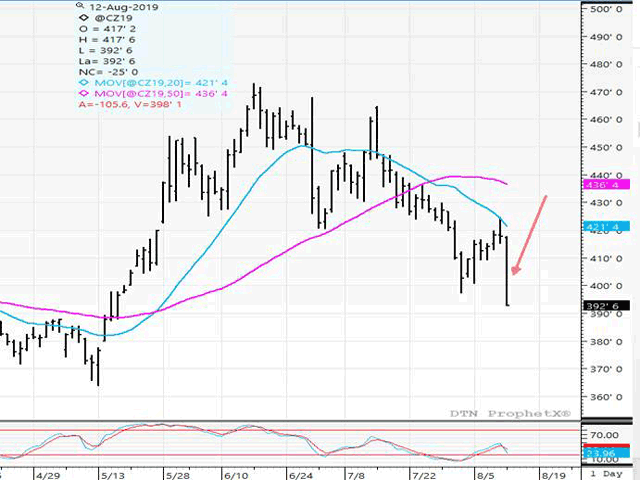
Task: Click the diamond marker next to @CZ19
Action: 84,18
